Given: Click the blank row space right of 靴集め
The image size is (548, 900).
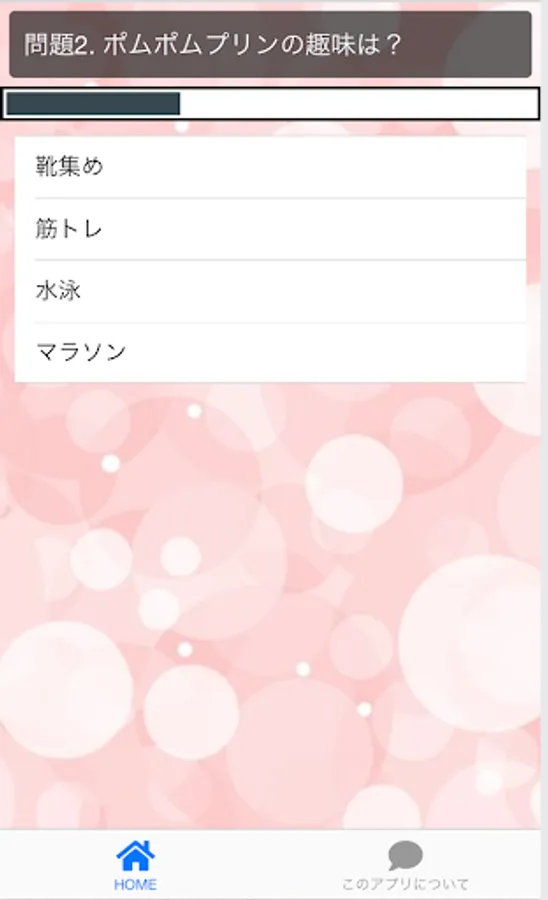Looking at the screenshot, I should [314, 167].
